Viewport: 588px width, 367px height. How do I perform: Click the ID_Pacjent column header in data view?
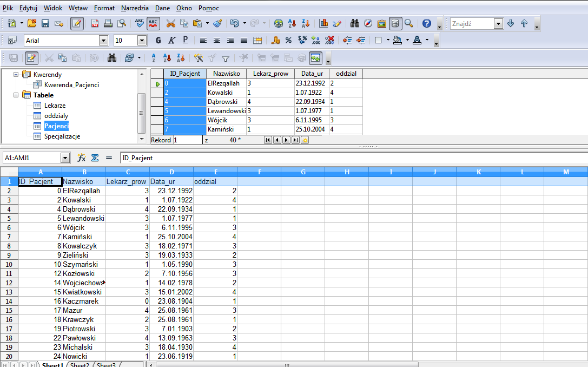pos(185,74)
